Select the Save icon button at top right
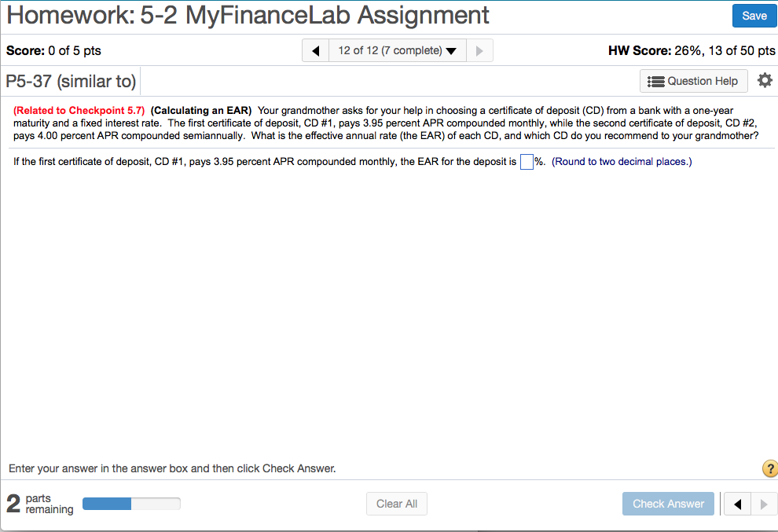This screenshot has height=532, width=778. click(x=754, y=15)
